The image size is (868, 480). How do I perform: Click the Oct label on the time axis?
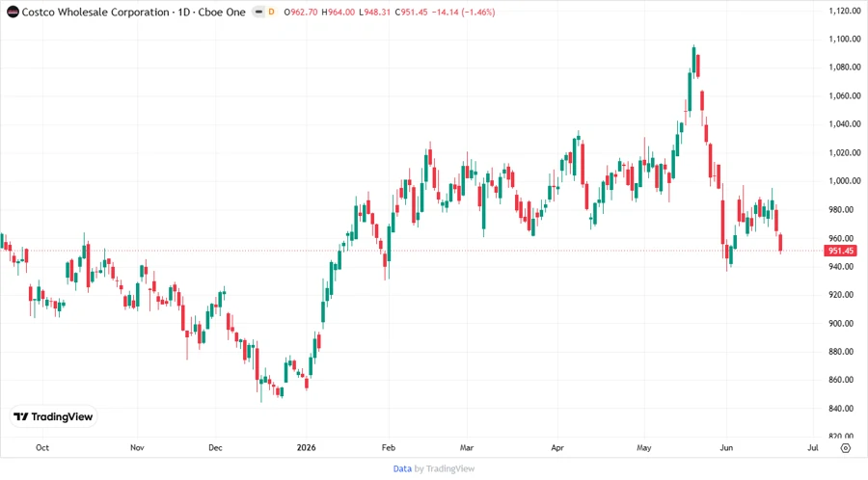(x=42, y=447)
